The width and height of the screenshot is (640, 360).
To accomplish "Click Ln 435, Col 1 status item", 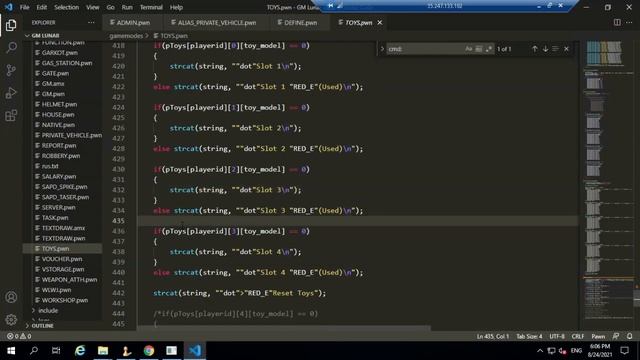I will coord(493,336).
